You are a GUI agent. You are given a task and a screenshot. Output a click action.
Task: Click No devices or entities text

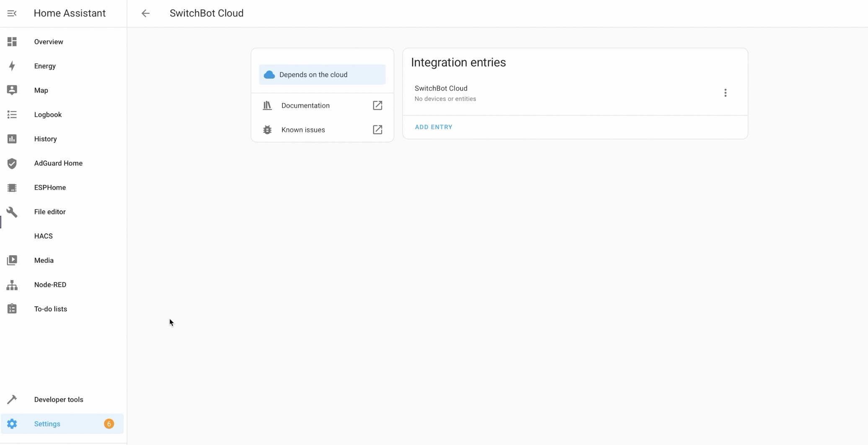pos(445,99)
